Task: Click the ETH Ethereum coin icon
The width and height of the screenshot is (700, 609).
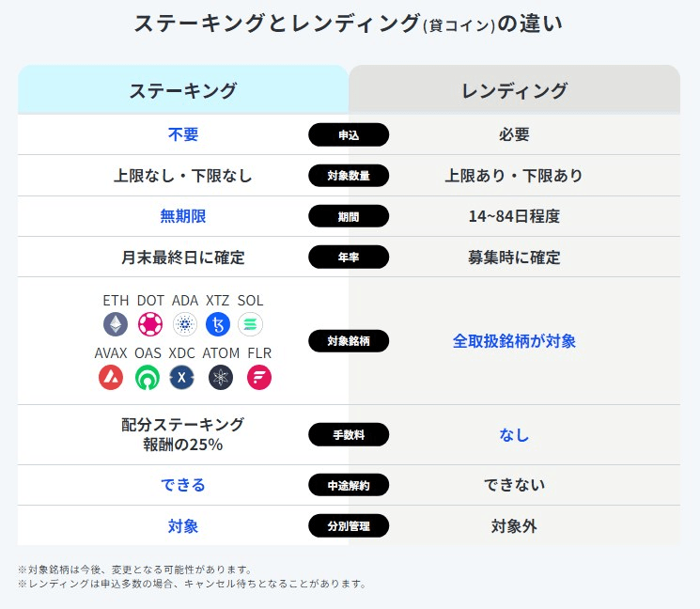Action: coord(116,324)
